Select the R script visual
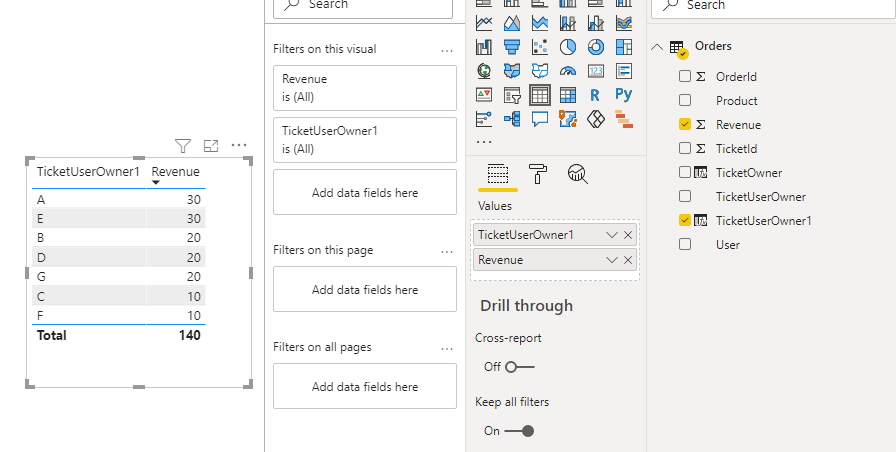 [x=596, y=95]
